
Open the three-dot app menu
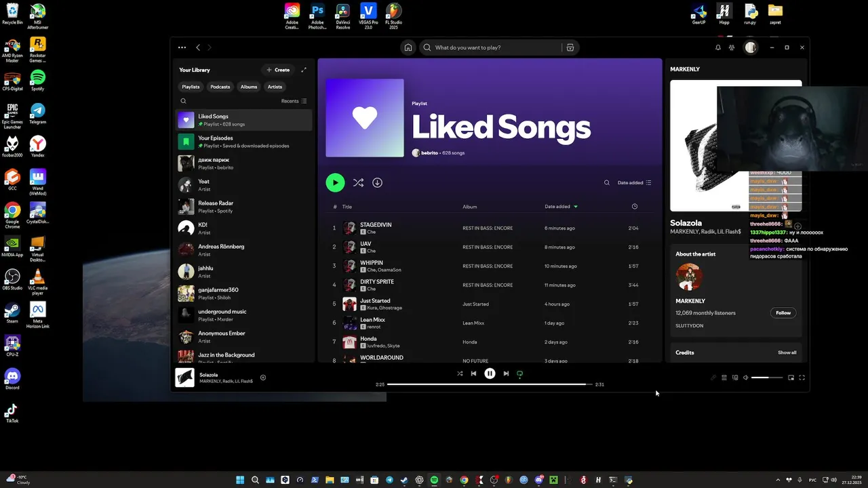click(x=182, y=47)
